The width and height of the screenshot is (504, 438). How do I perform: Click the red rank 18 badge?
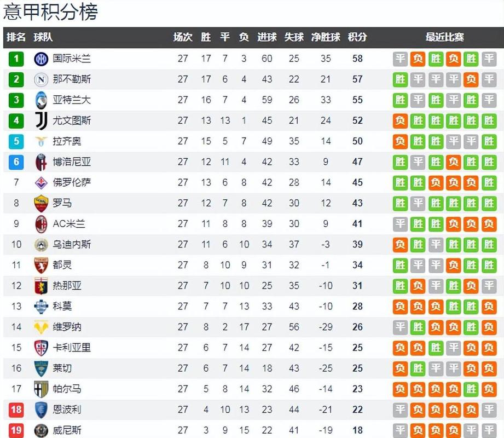pyautogui.click(x=16, y=409)
